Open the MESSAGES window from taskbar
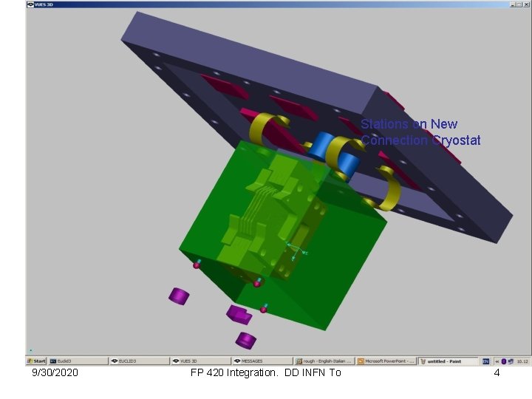532x399 pixels. click(262, 361)
